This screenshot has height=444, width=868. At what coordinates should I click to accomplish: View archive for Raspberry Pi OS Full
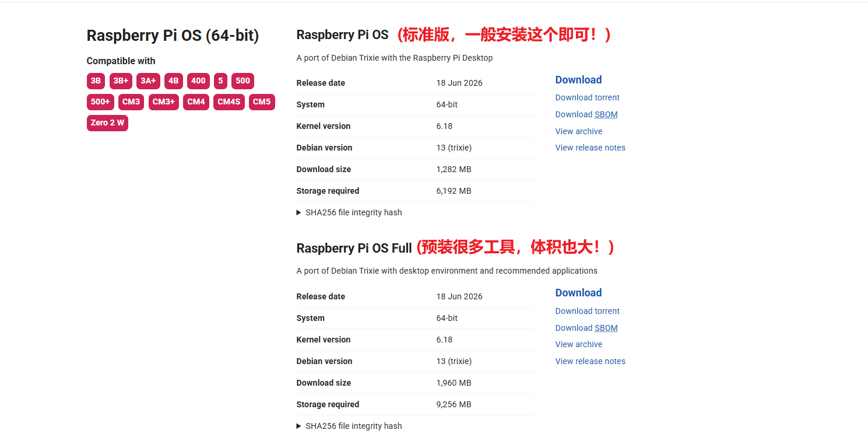[x=579, y=344]
